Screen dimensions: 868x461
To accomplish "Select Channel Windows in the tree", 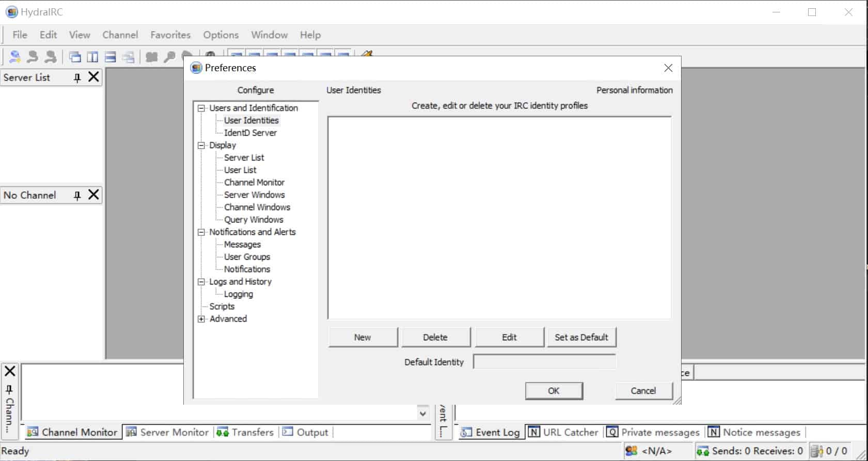I will tap(257, 207).
